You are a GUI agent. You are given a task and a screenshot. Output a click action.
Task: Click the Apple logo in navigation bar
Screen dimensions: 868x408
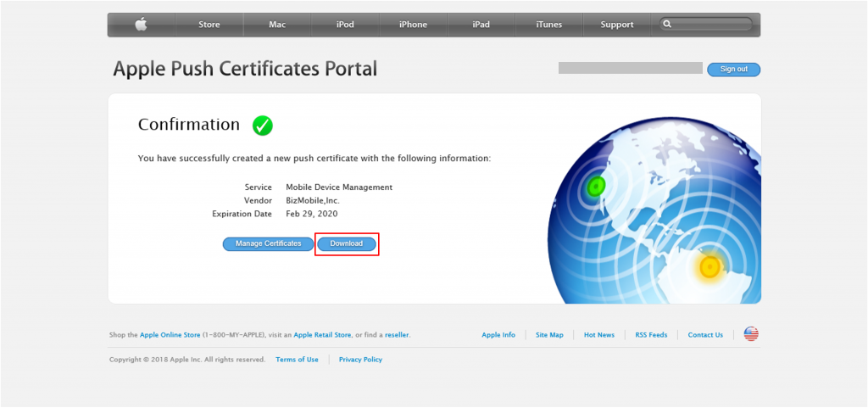(x=141, y=25)
